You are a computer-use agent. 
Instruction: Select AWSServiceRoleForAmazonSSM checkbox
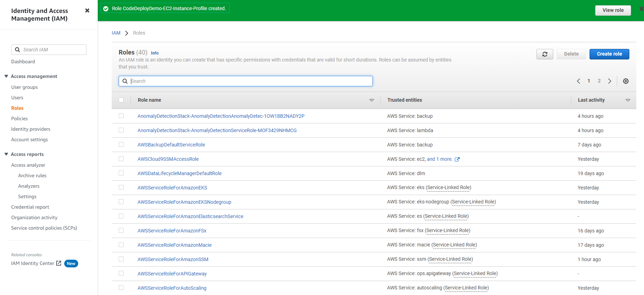click(x=121, y=259)
